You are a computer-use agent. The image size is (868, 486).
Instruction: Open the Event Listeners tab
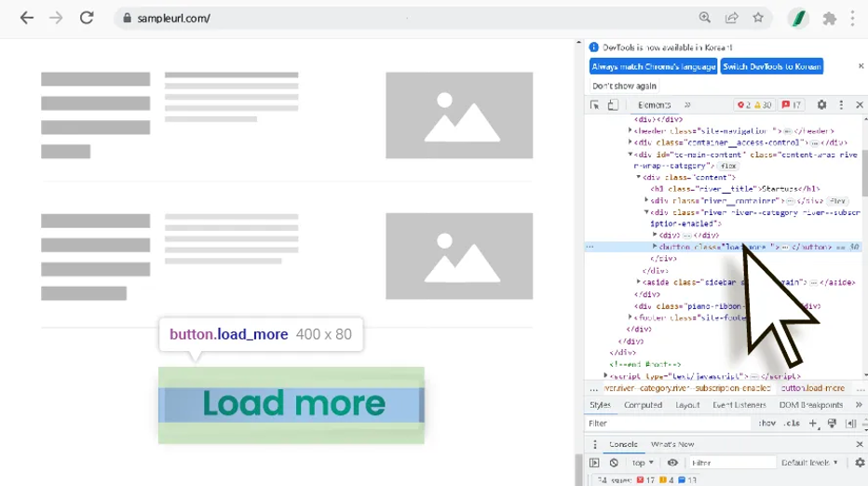[739, 405]
